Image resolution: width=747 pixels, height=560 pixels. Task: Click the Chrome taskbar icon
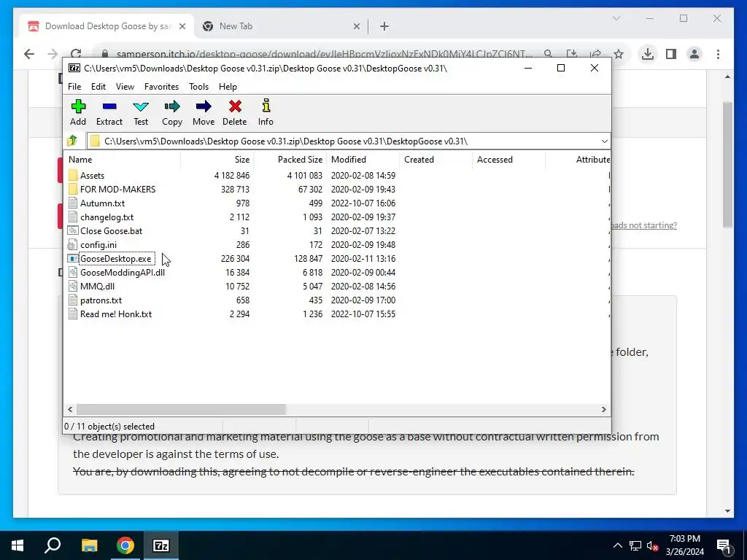tap(125, 545)
